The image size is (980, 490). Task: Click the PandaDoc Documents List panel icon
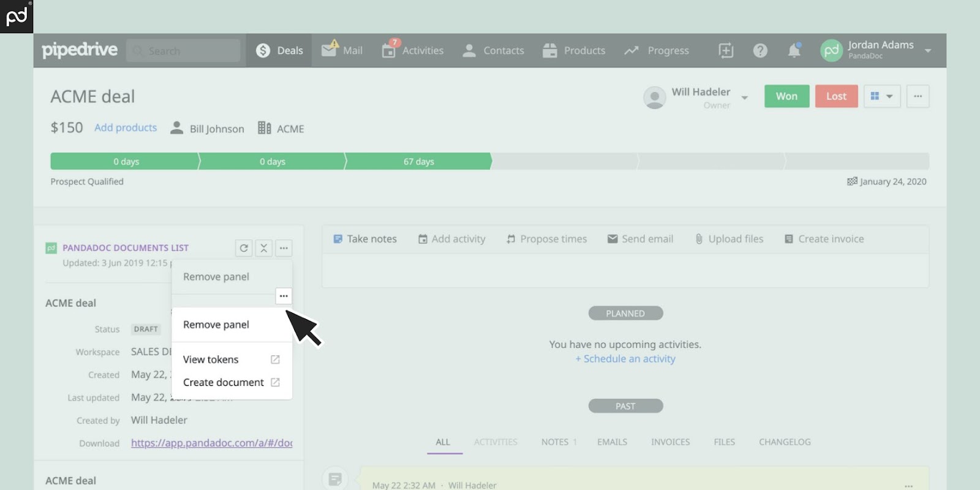pos(51,248)
